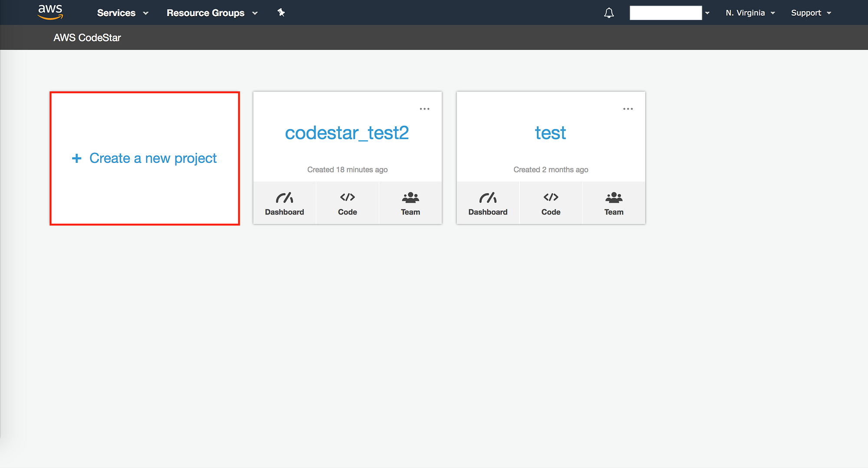Image resolution: width=868 pixels, height=468 pixels.
Task: Open the codestar_test2 project title link
Action: [347, 133]
